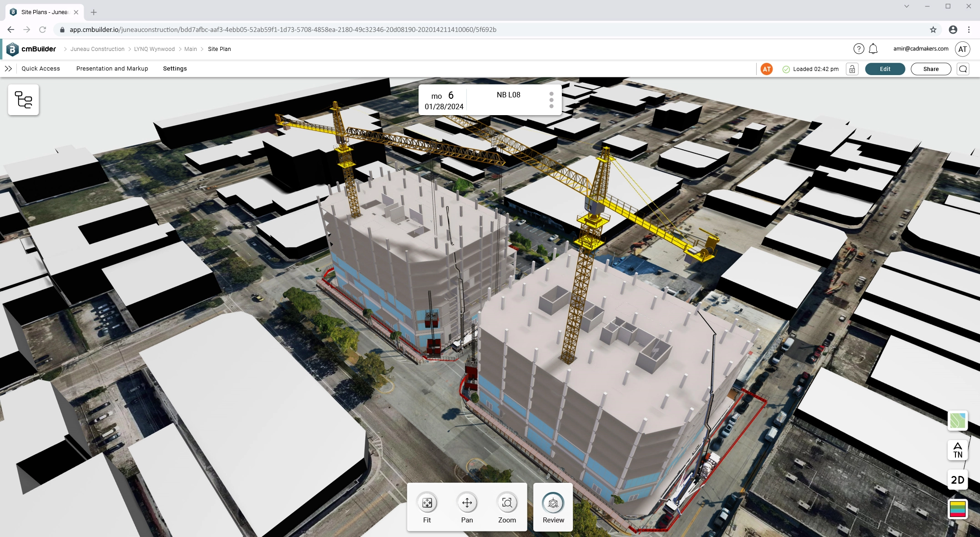Click the Share button
This screenshot has width=980, height=537.
[x=930, y=69]
